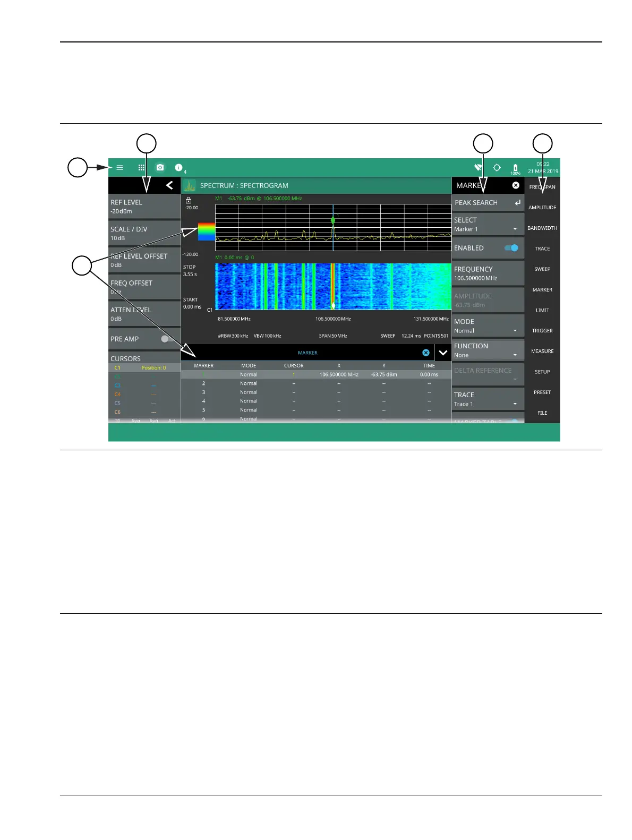Click the POINTS 501 readout

click(x=436, y=336)
